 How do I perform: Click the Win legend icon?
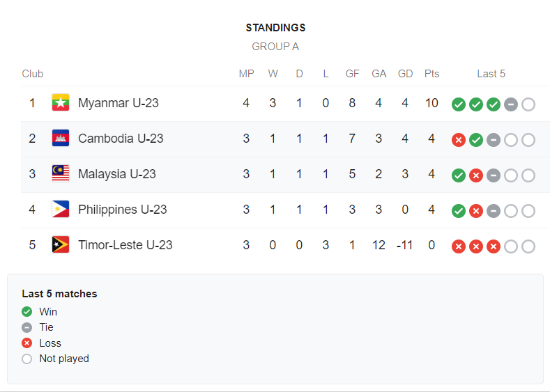pyautogui.click(x=26, y=311)
